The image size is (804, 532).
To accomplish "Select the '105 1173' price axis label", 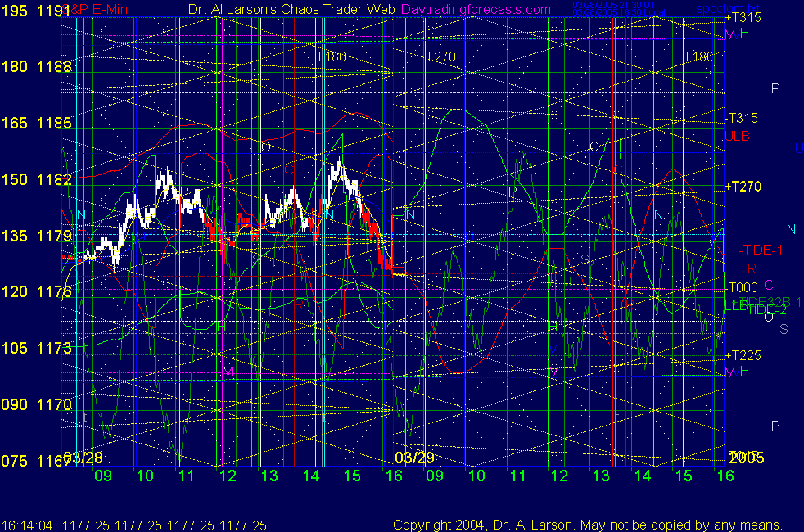I will click(36, 348).
